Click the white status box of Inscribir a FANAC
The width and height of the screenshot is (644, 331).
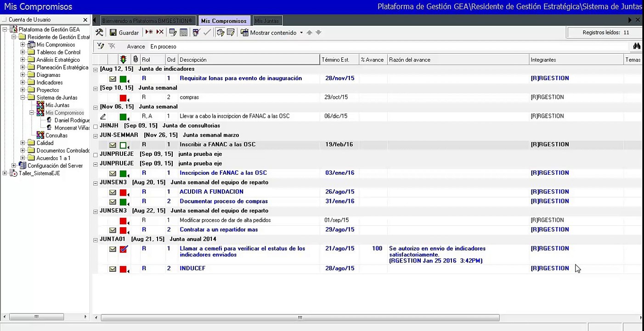pyautogui.click(x=123, y=145)
